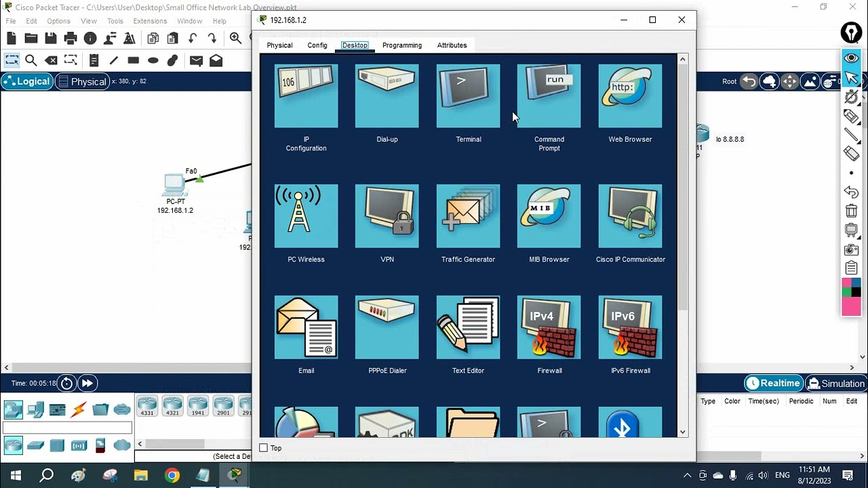
Task: Click the device search input field
Action: click(67, 428)
